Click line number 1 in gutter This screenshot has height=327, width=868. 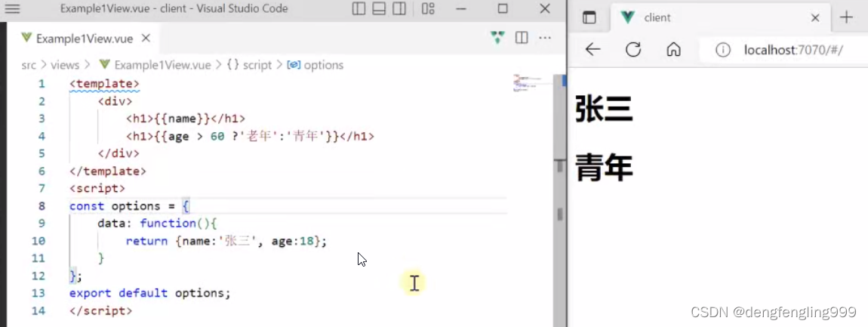point(42,84)
